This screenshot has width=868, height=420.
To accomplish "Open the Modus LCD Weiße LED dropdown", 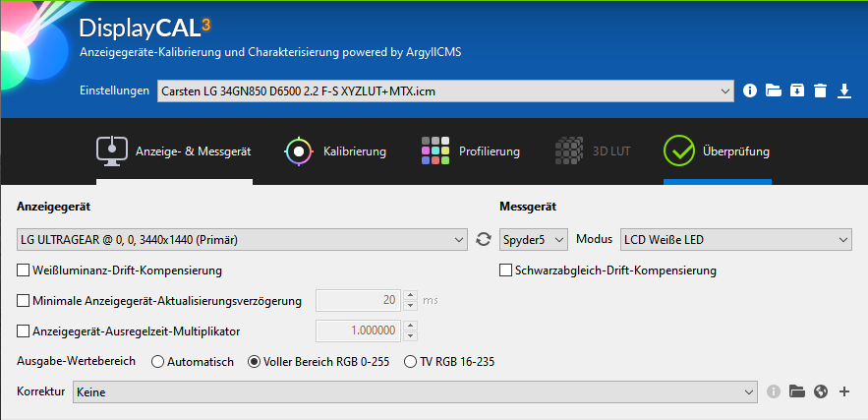I will tap(736, 240).
